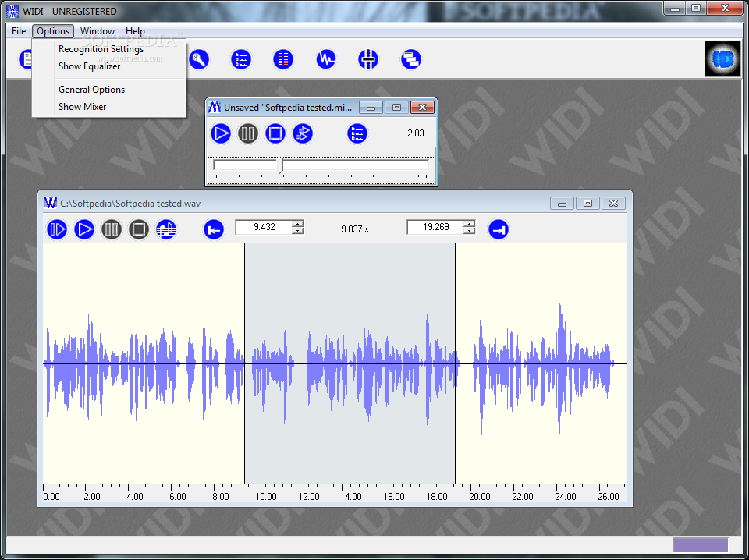This screenshot has height=560, width=749.
Task: Jump to the start with the left-arrow icon
Action: point(214,229)
